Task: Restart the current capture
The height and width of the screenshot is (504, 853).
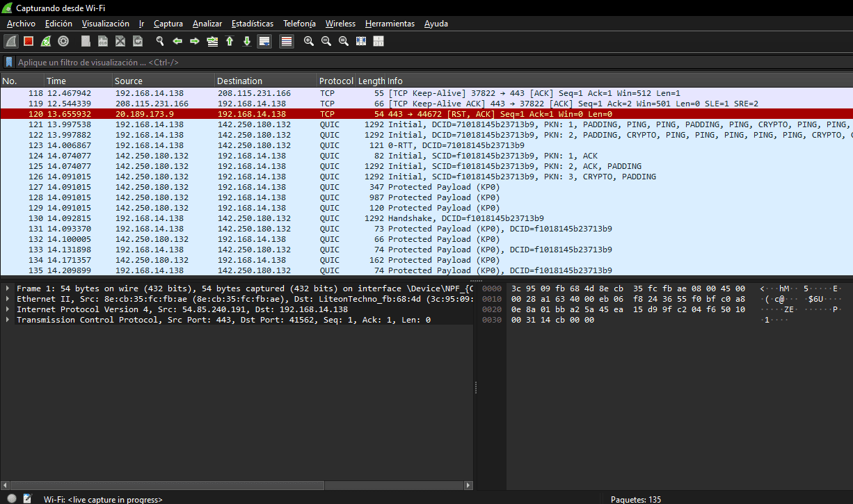Action: point(46,41)
